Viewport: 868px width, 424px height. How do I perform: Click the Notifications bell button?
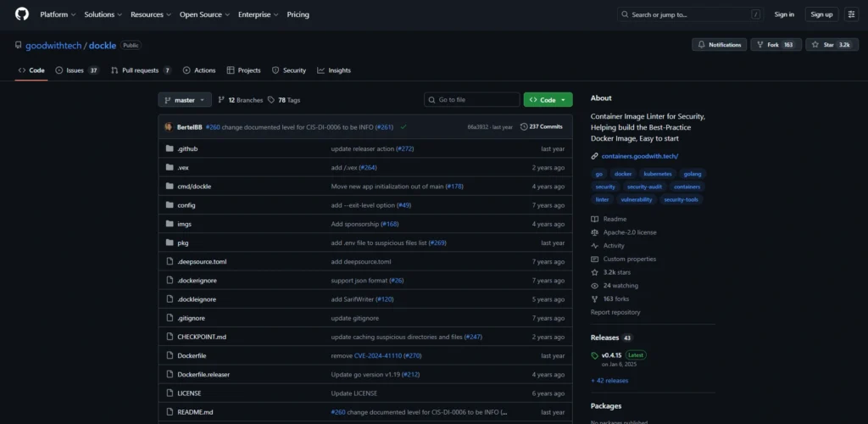click(x=719, y=45)
